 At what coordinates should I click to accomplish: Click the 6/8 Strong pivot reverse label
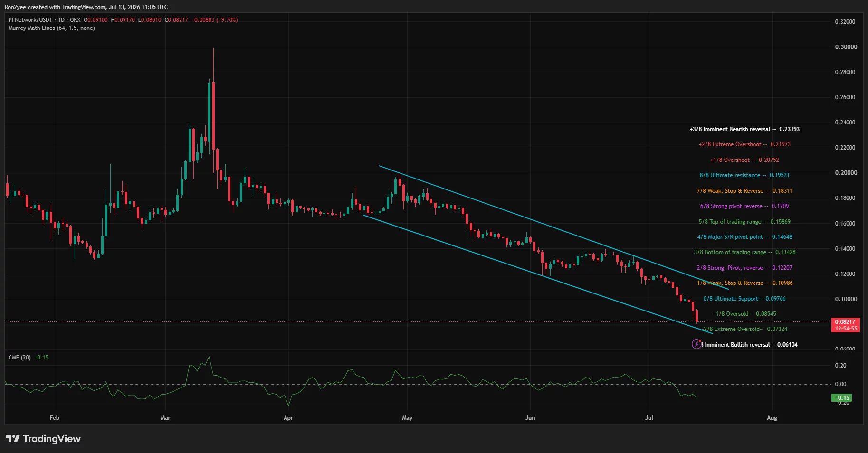[x=744, y=206]
